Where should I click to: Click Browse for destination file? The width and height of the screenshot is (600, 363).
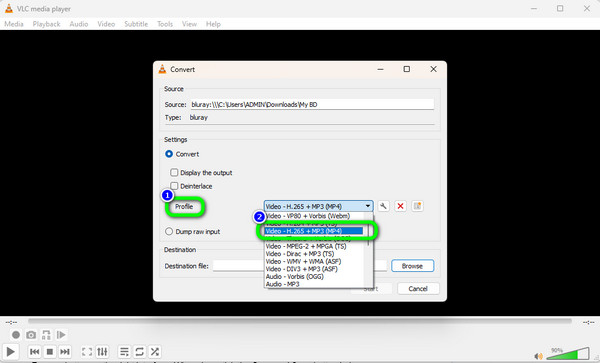coord(412,266)
